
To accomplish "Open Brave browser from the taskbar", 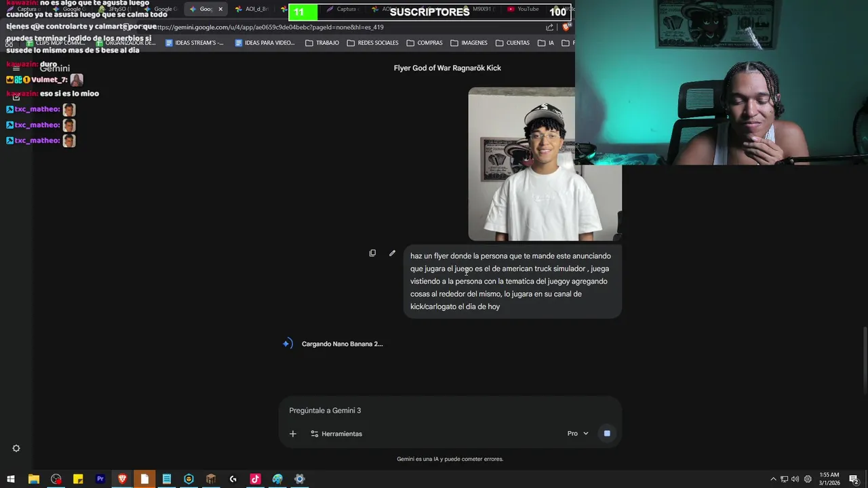I will click(122, 479).
